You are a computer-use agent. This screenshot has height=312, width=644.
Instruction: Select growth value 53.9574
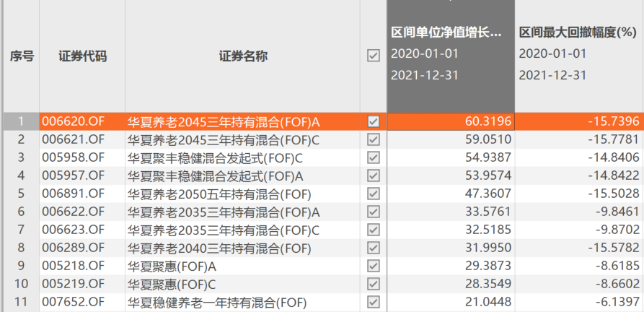coord(488,175)
